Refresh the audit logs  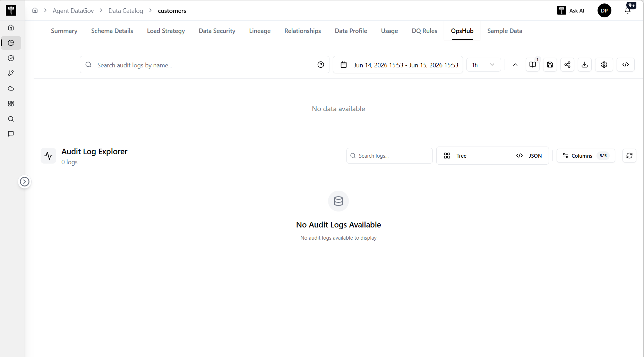(x=629, y=156)
